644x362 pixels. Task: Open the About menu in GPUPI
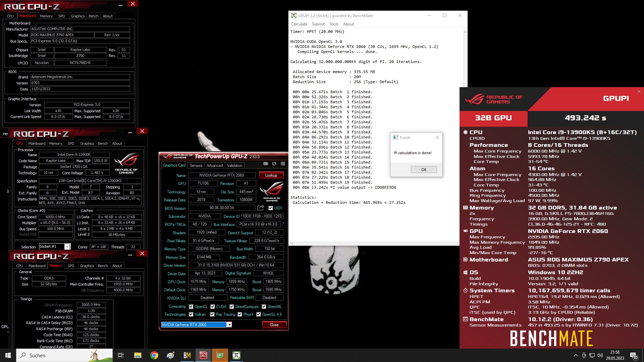[x=348, y=24]
